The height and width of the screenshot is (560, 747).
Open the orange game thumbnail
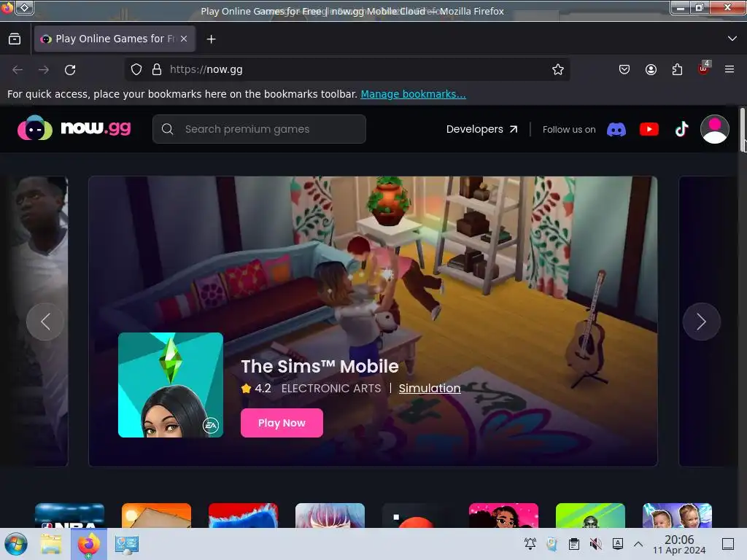156,516
